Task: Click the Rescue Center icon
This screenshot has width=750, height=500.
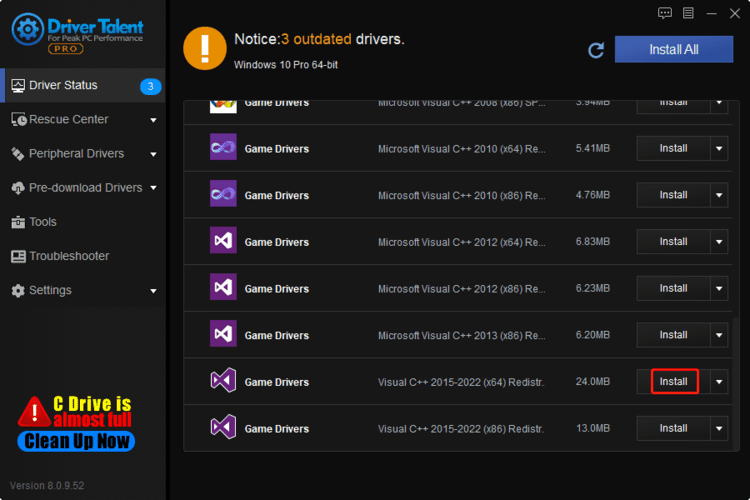Action: pos(19,120)
